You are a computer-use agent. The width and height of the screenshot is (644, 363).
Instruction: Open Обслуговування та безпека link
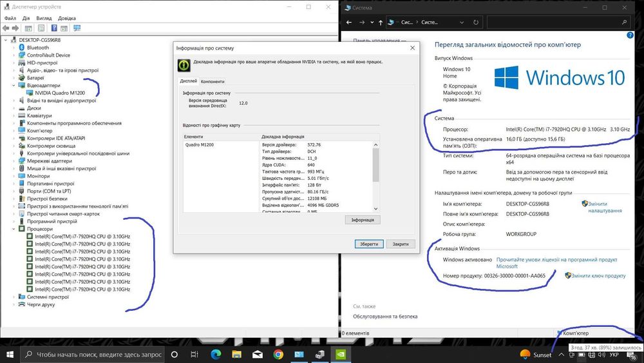(x=385, y=316)
